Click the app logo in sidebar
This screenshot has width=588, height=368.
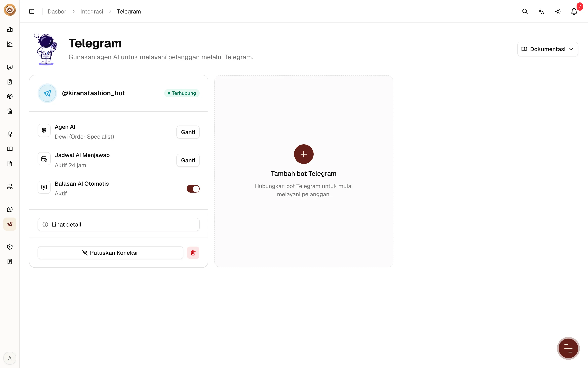[10, 10]
